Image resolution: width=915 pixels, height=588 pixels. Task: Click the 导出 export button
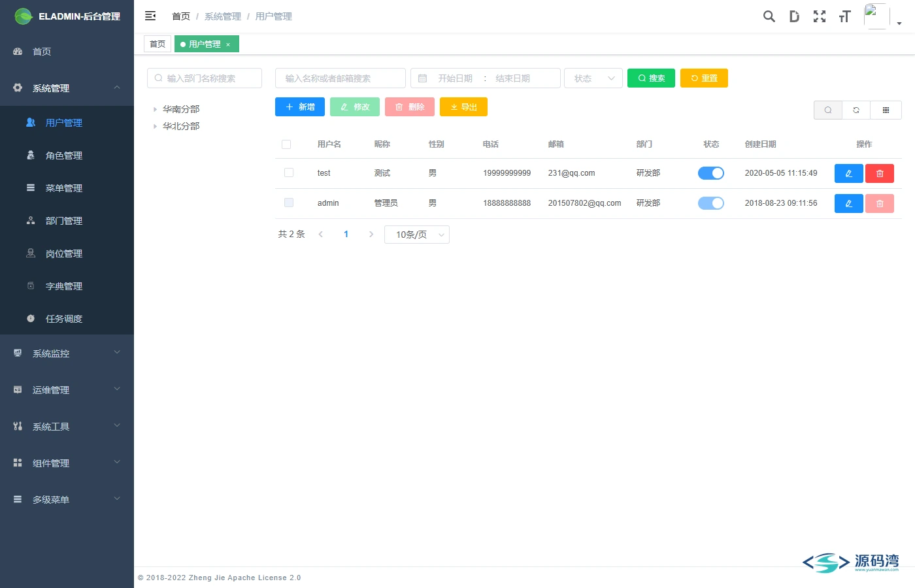tap(463, 107)
